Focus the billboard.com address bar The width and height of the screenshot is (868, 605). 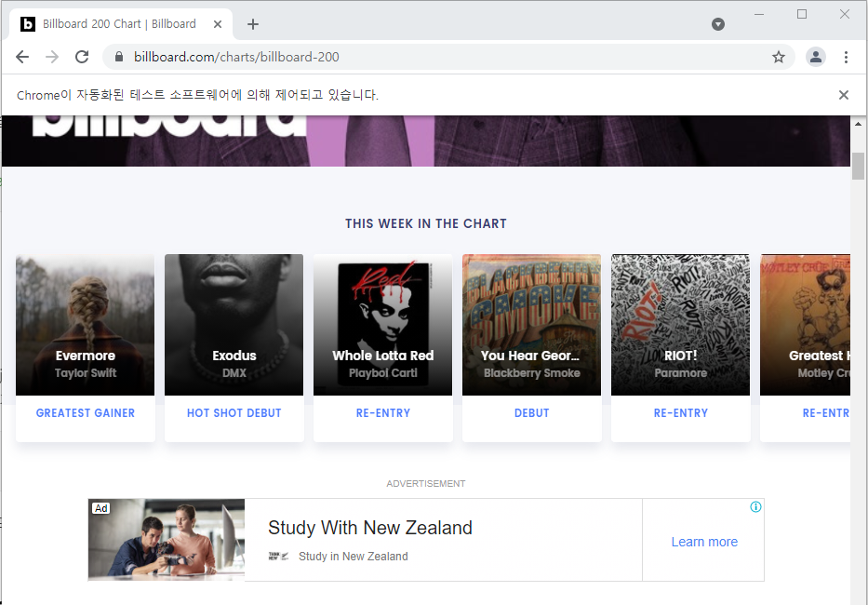448,57
